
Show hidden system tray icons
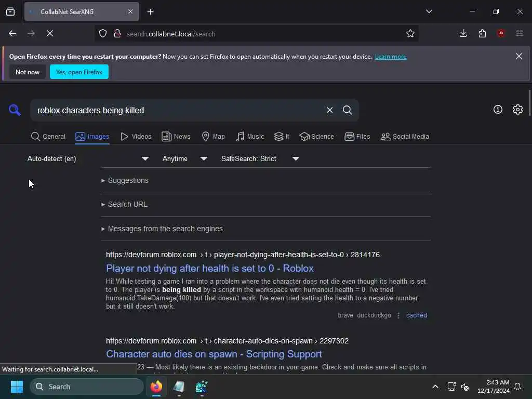(x=435, y=387)
